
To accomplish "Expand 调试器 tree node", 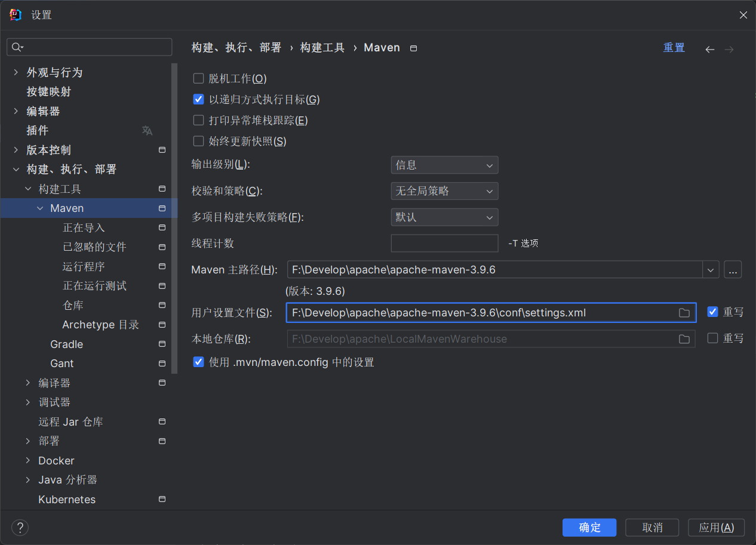I will point(28,402).
